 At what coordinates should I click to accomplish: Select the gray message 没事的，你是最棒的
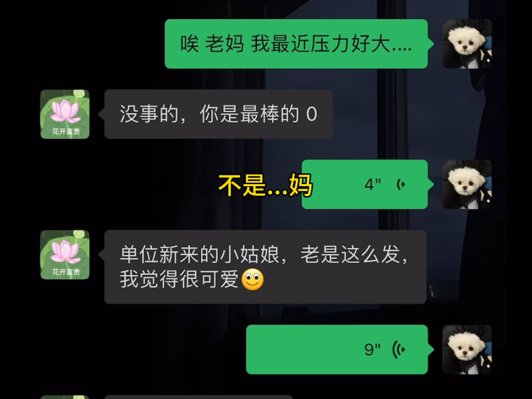pos(219,114)
